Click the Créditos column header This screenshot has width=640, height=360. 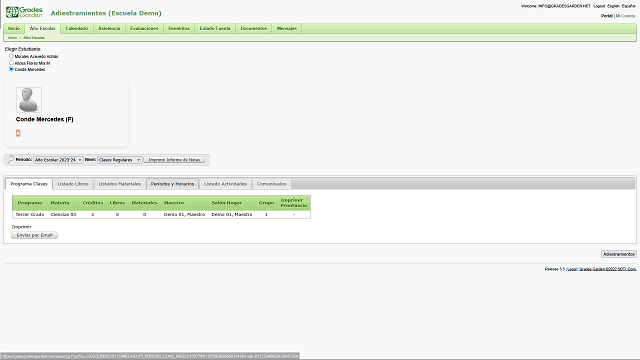[93, 203]
